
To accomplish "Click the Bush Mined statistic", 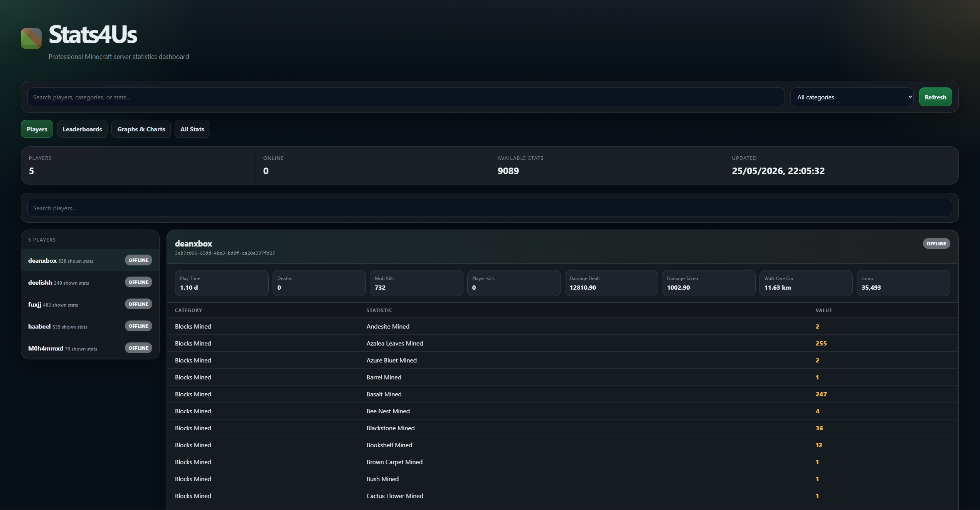I will [382, 479].
